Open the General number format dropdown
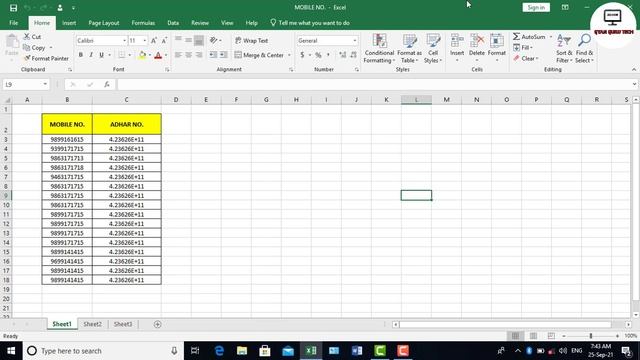Viewport: 640px width, 360px height. [x=355, y=41]
